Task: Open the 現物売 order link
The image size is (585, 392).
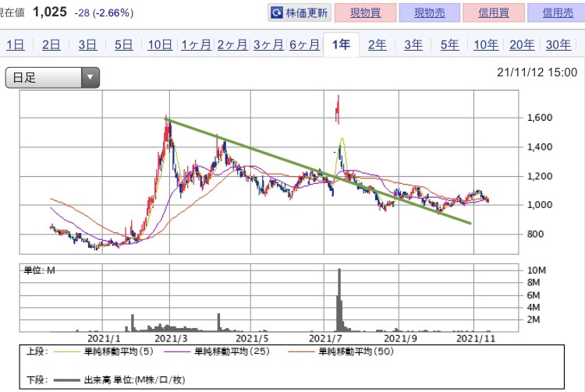Action: point(430,12)
